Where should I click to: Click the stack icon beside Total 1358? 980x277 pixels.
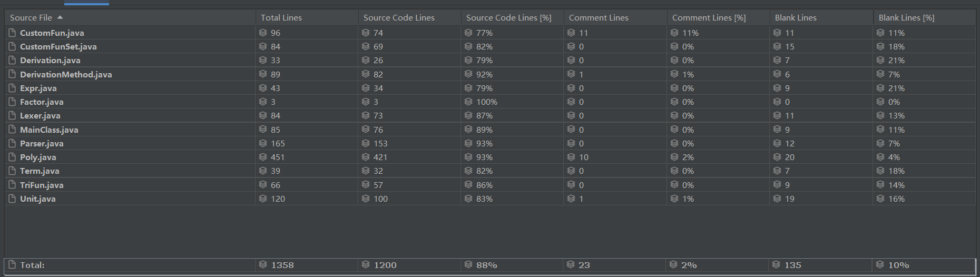pyautogui.click(x=263, y=265)
